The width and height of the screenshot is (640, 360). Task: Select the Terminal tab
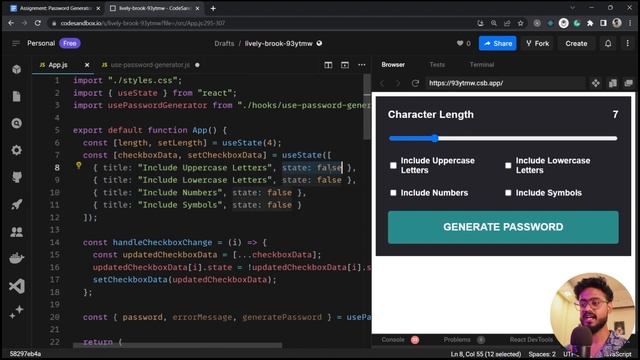pos(482,64)
